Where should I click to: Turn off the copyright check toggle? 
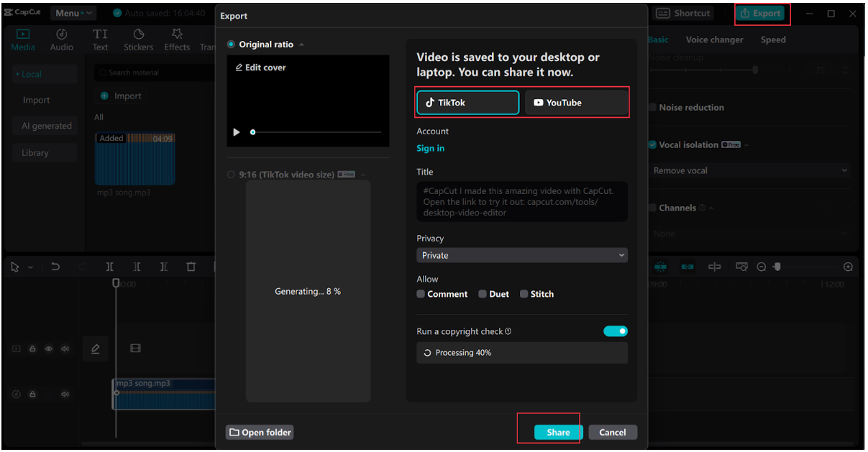tap(616, 331)
